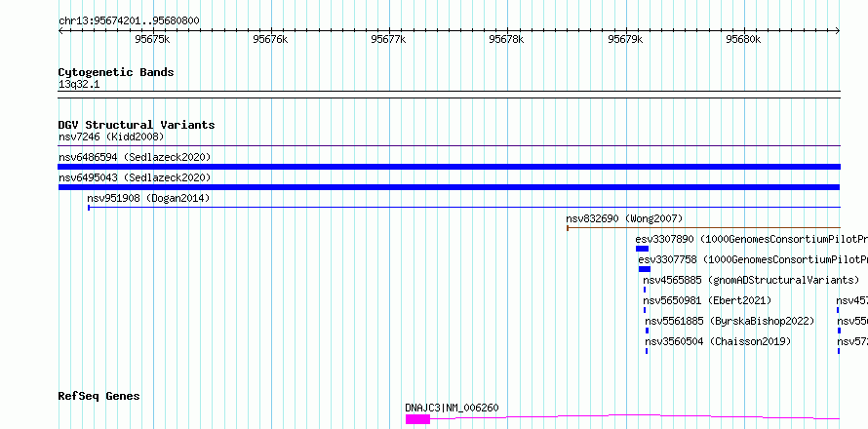
Task: Open variant nsv5561885 (ByrskaBishop2022) label
Action: (x=730, y=321)
